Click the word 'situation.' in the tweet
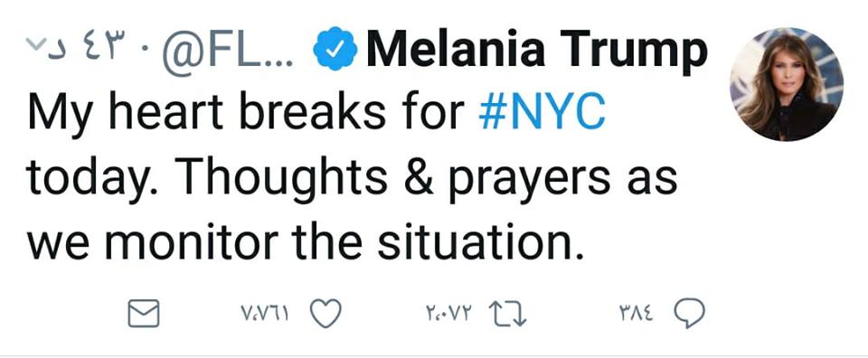 coord(481,241)
